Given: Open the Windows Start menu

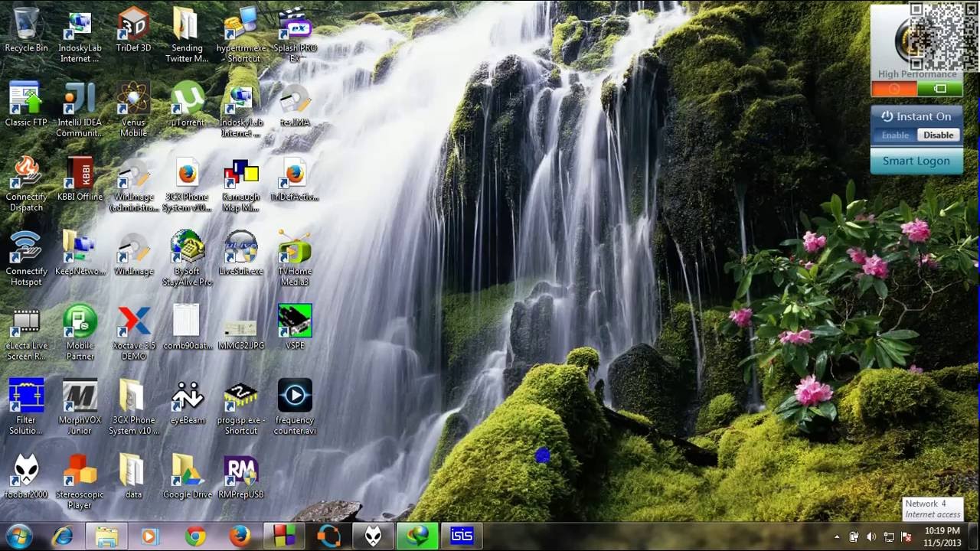Looking at the screenshot, I should coord(19,536).
